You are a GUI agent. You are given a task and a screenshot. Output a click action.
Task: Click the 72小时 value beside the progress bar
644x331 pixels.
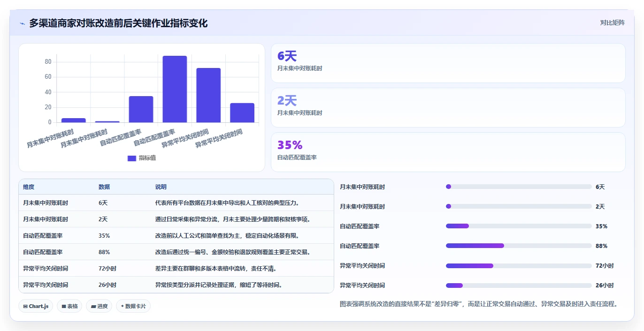pyautogui.click(x=605, y=265)
